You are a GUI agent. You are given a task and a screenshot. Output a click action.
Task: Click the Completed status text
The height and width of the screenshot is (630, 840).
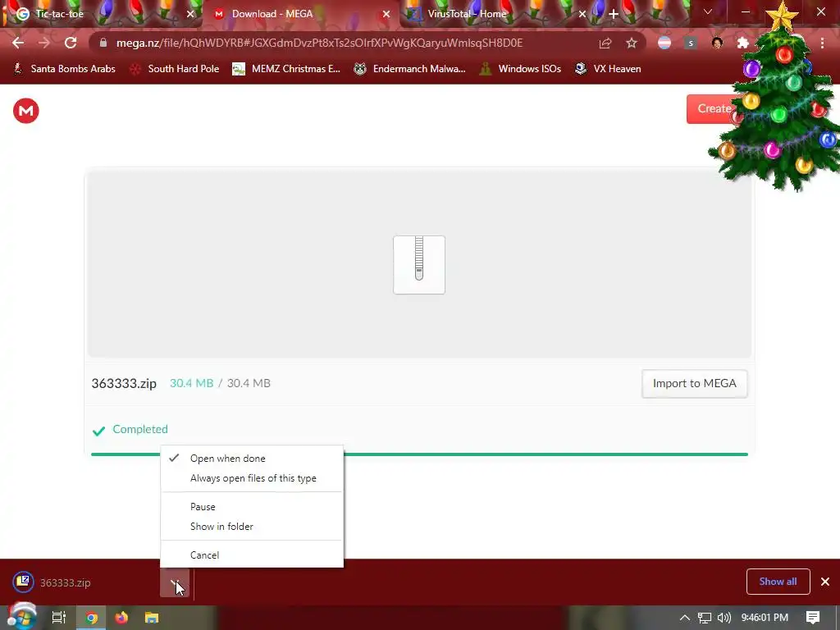pyautogui.click(x=140, y=429)
